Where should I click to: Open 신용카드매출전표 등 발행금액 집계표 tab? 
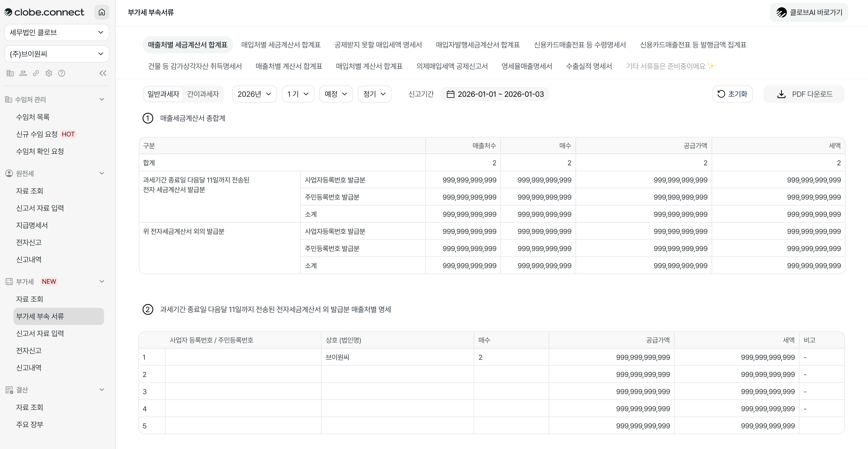pyautogui.click(x=693, y=45)
